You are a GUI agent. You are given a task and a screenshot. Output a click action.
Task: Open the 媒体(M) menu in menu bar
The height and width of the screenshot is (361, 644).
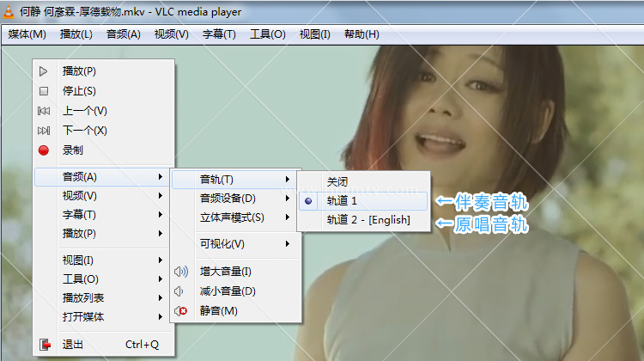[27, 34]
